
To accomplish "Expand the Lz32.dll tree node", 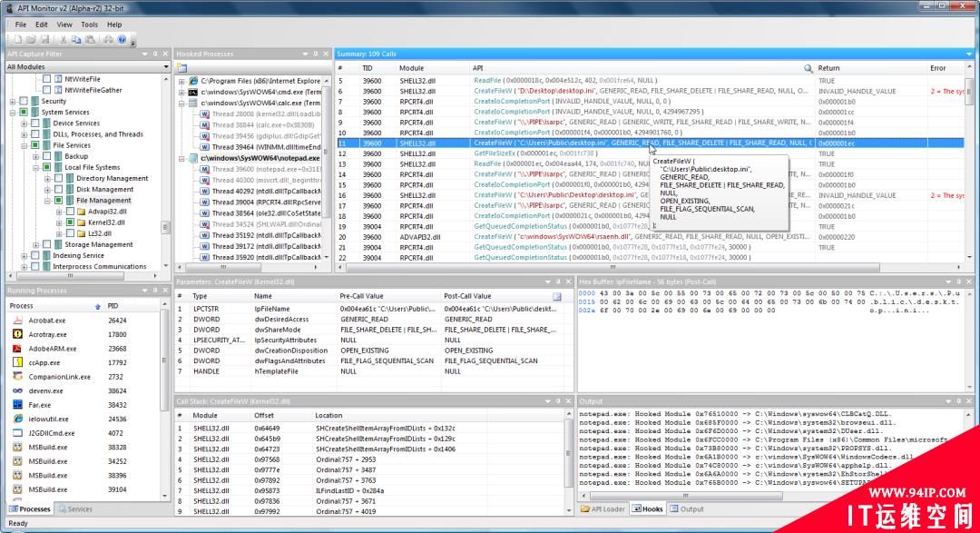I will point(59,233).
